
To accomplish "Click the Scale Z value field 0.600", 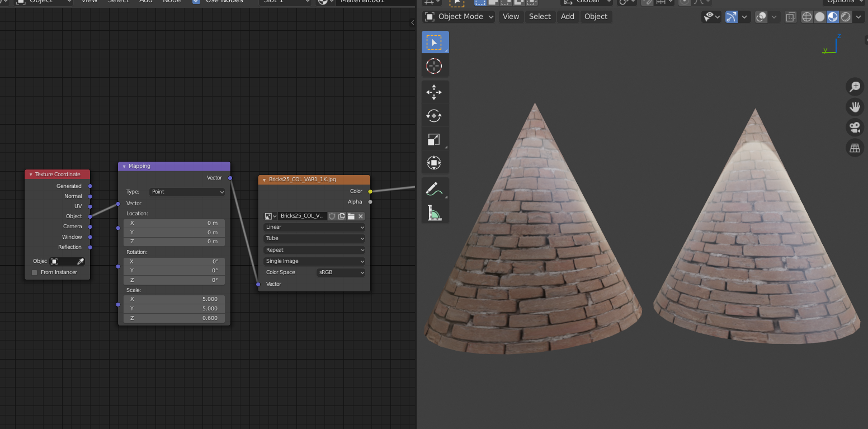I will coord(174,318).
